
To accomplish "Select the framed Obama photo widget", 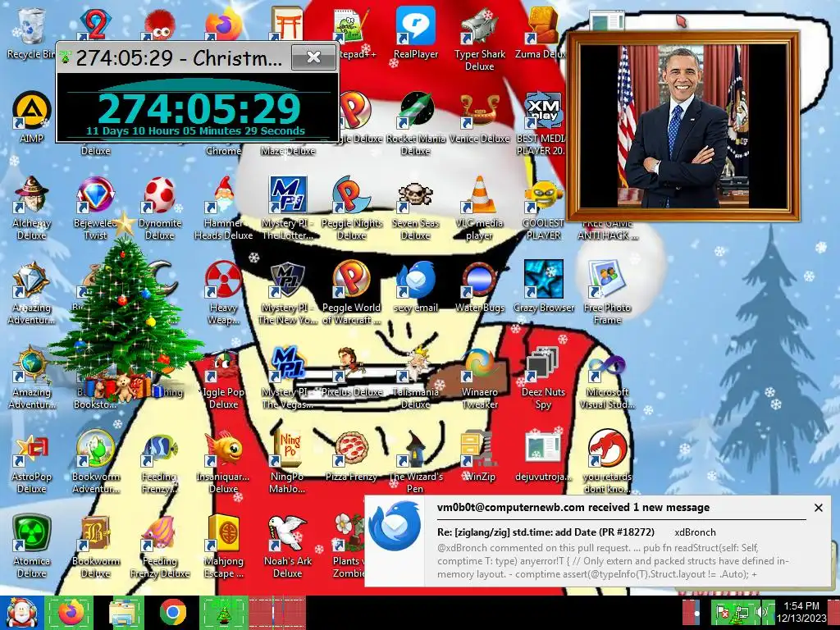I will (683, 126).
